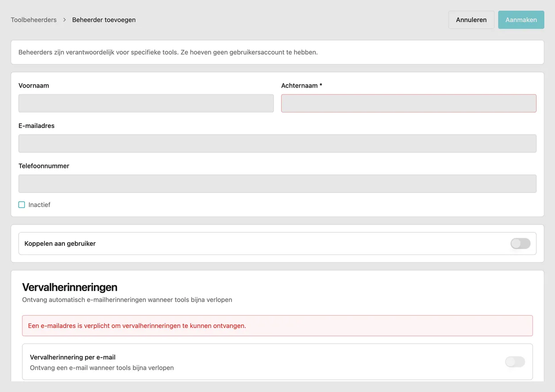555x392 pixels.
Task: Click the E-mailadres label
Action: [x=36, y=126]
